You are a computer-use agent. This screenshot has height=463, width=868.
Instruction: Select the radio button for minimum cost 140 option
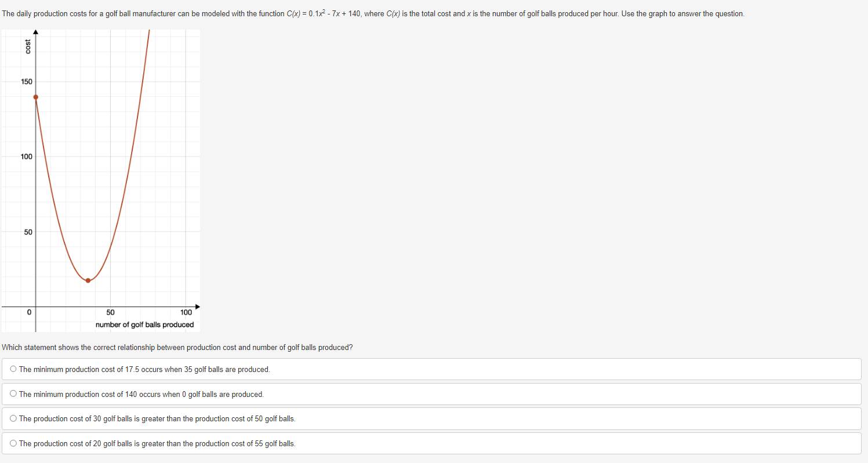13,393
